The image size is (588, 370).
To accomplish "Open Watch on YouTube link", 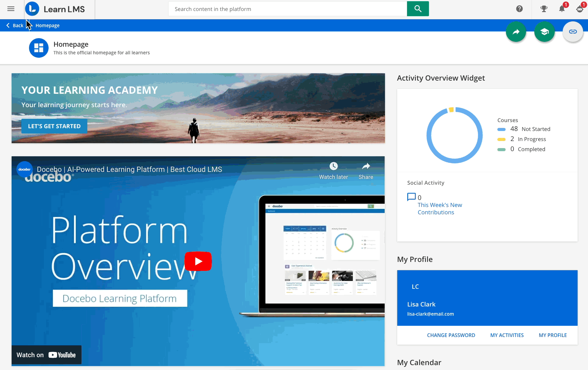I will pos(46,355).
